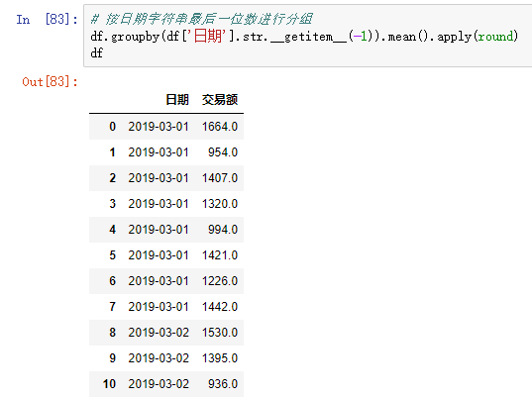Click row index 7 in table
This screenshot has width=532, height=398.
pos(112,307)
